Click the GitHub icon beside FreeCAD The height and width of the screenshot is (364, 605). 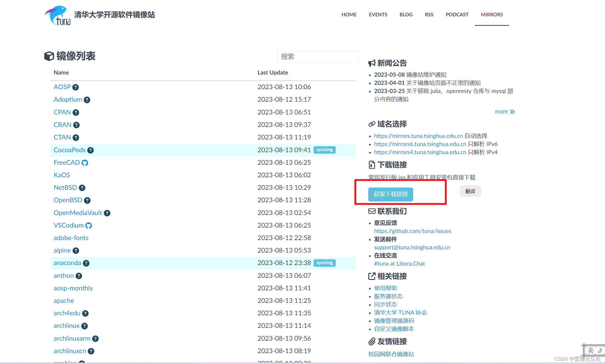85,163
